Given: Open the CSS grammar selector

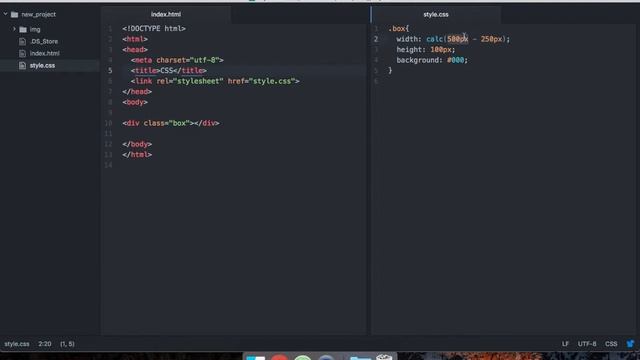Looking at the screenshot, I should [x=611, y=344].
